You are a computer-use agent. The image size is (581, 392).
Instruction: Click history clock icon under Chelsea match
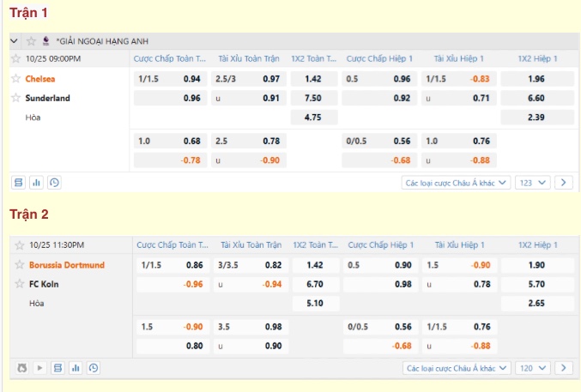tap(54, 183)
